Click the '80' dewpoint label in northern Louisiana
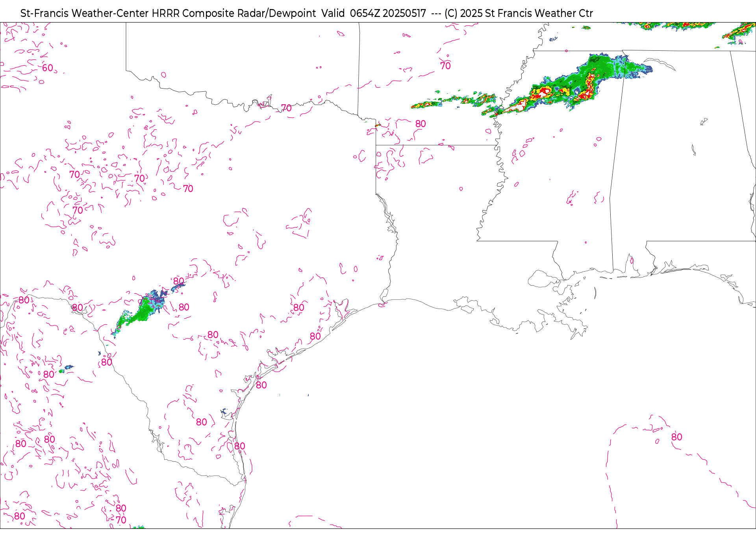The width and height of the screenshot is (756, 551). point(421,124)
